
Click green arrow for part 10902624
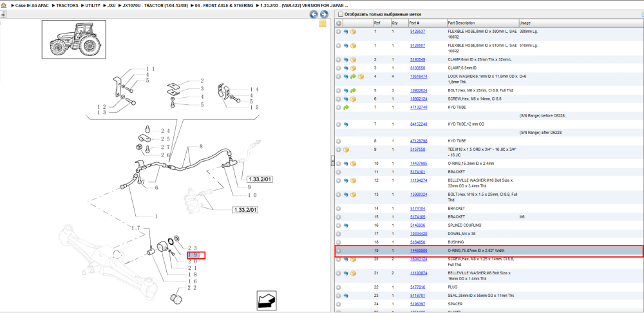[353, 90]
